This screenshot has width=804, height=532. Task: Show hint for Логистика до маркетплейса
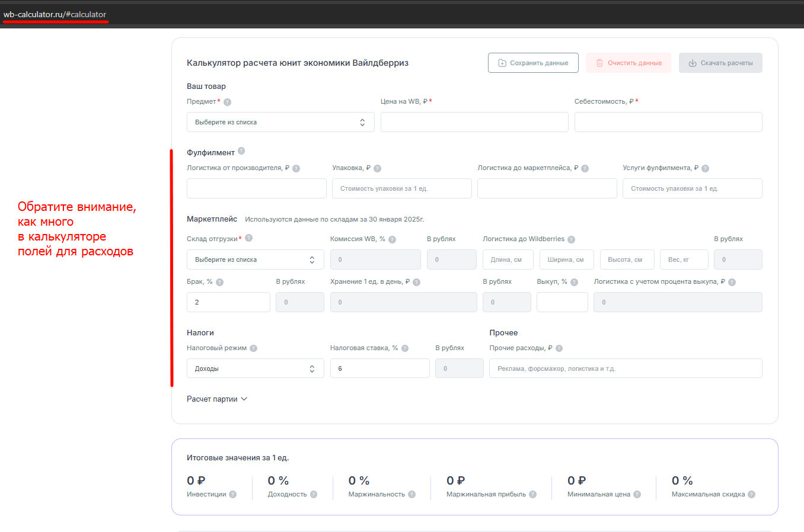585,168
